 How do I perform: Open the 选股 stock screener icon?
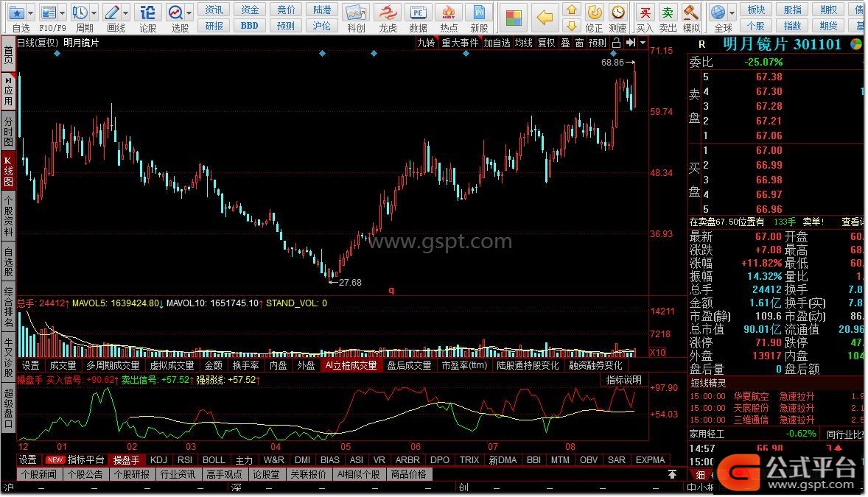[x=176, y=13]
